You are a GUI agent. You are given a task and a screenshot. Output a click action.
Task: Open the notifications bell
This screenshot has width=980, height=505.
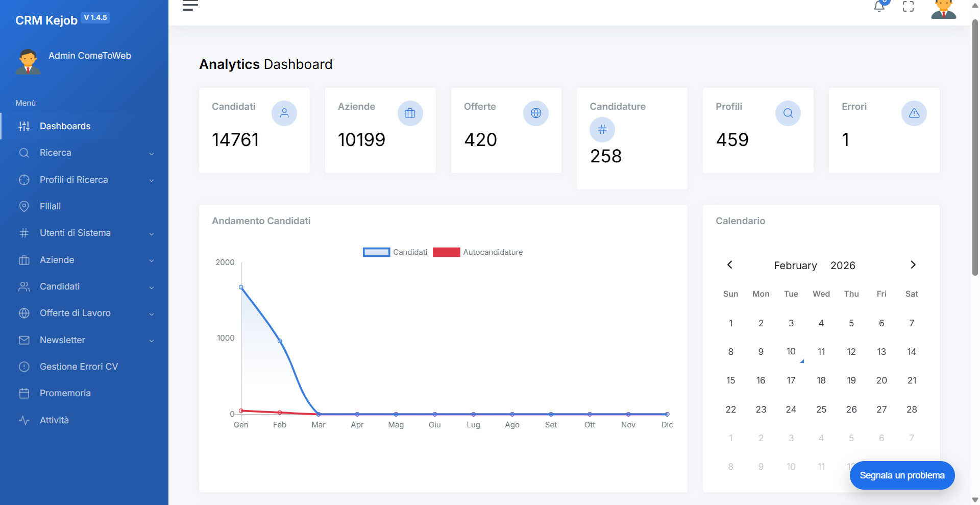pos(879,6)
